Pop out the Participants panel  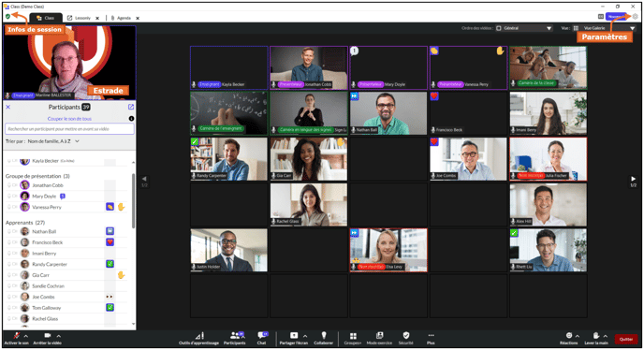click(131, 107)
